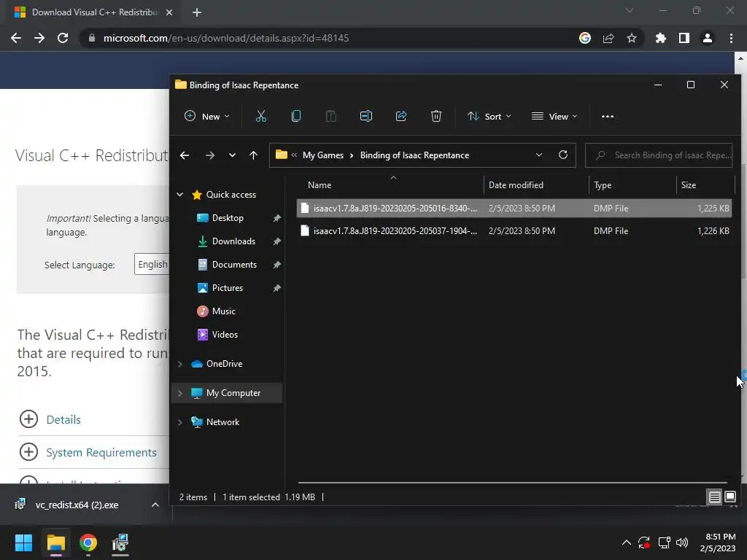
Task: Select dump file isaacv1.7.8a.J819-20230205-205037-1904
Action: point(514,231)
